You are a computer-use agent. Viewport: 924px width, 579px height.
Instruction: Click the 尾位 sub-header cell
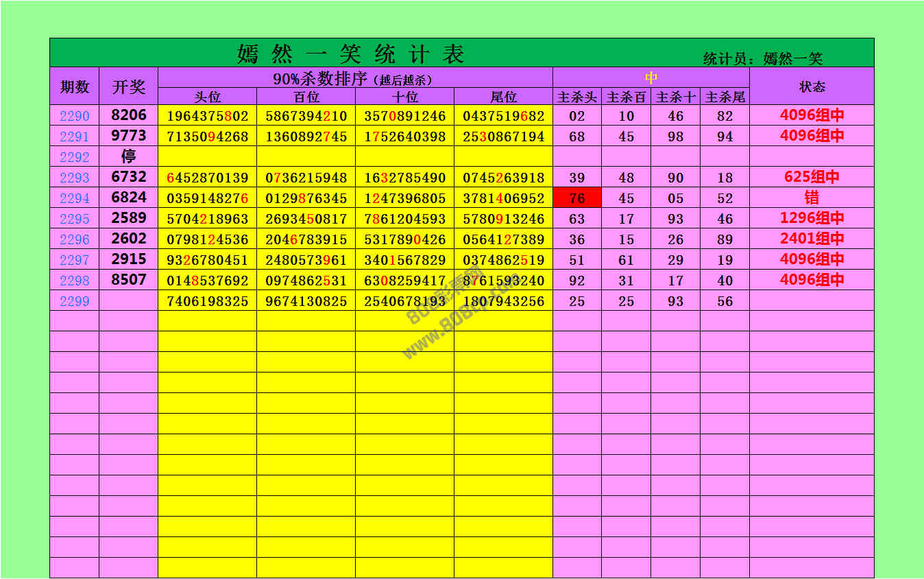(x=503, y=97)
